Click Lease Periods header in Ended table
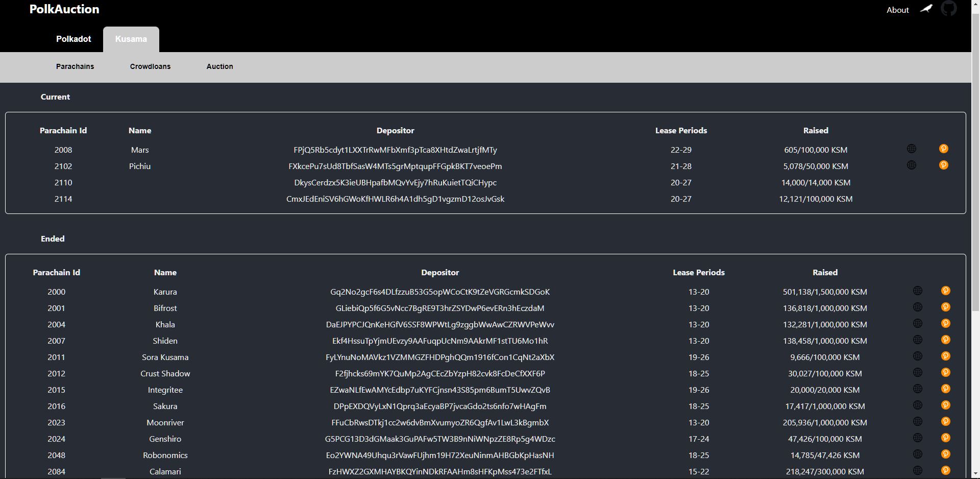 coord(699,273)
